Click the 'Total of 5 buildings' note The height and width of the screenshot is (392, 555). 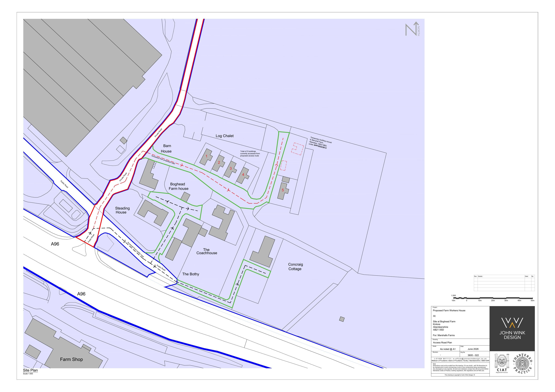(250, 153)
